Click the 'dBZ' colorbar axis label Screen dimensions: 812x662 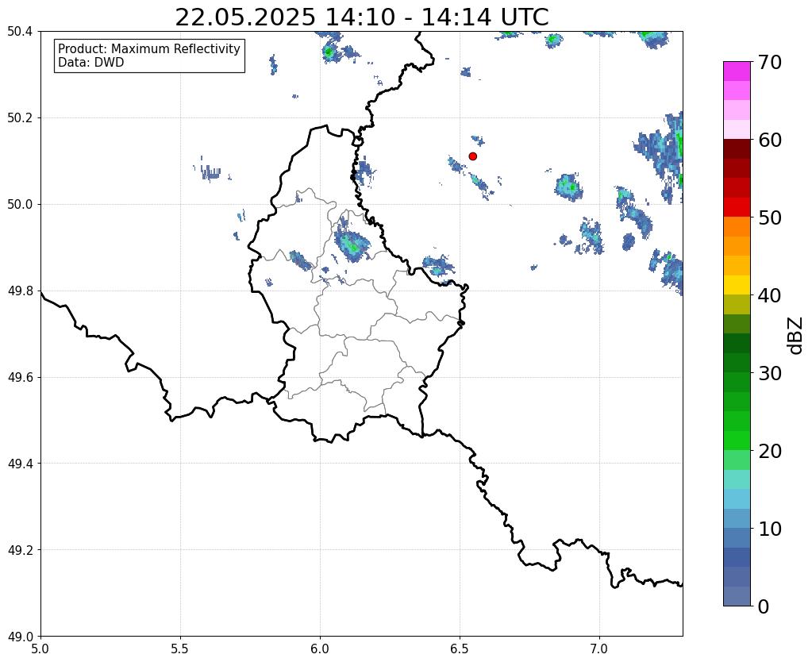click(x=796, y=336)
